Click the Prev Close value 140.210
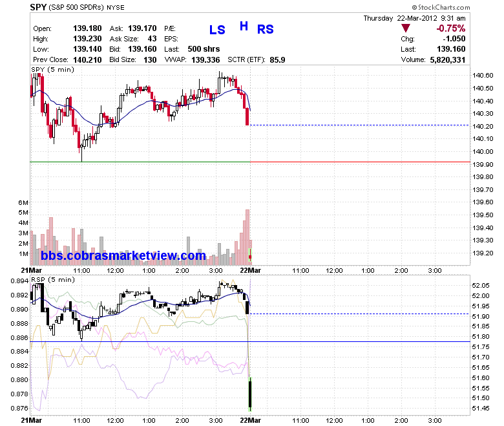Image resolution: width=504 pixels, height=426 pixels. pos(87,60)
